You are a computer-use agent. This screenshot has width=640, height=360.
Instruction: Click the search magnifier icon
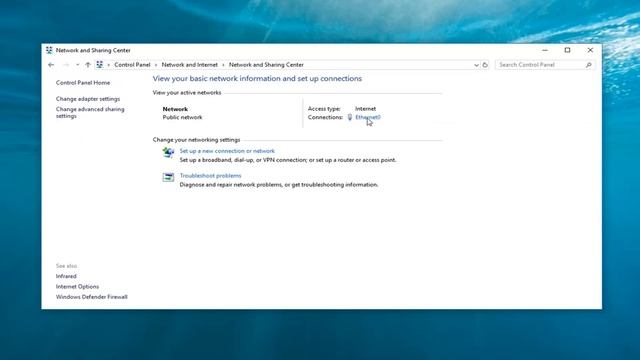[589, 65]
